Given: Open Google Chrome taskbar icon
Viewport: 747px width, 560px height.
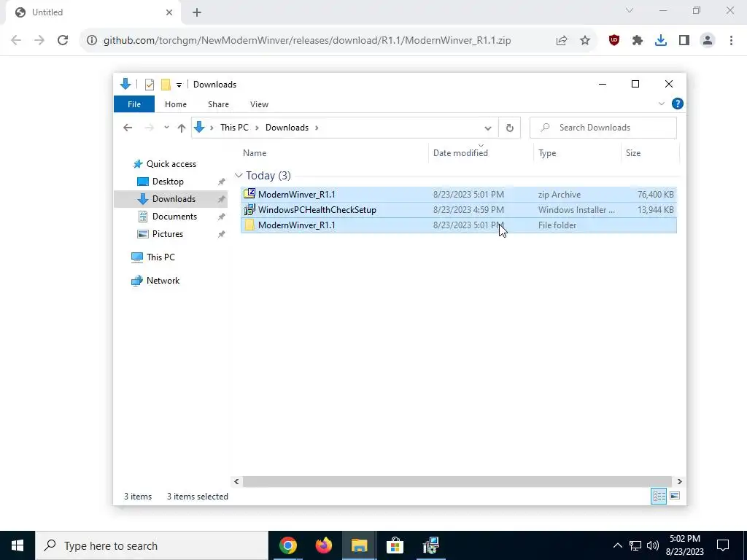Looking at the screenshot, I should click(288, 545).
